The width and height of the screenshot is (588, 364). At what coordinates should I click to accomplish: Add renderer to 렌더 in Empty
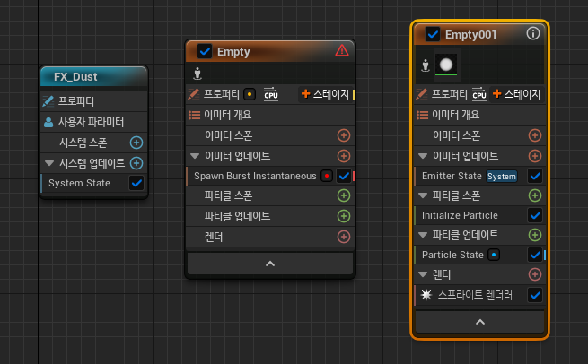(344, 237)
